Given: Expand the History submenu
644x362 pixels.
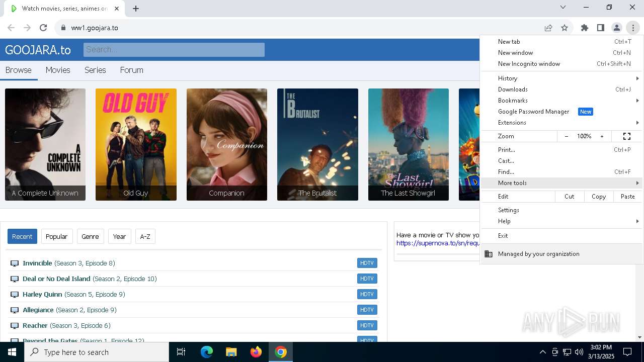Looking at the screenshot, I should click(x=562, y=78).
